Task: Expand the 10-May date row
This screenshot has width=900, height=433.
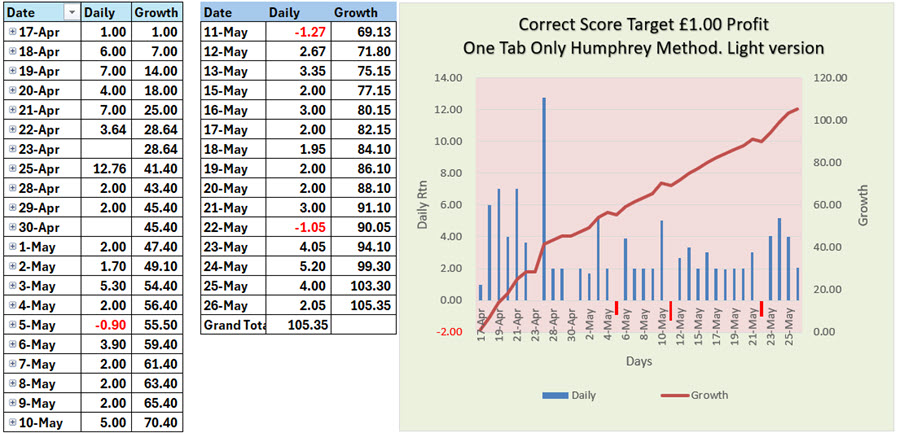Action: tap(13, 423)
